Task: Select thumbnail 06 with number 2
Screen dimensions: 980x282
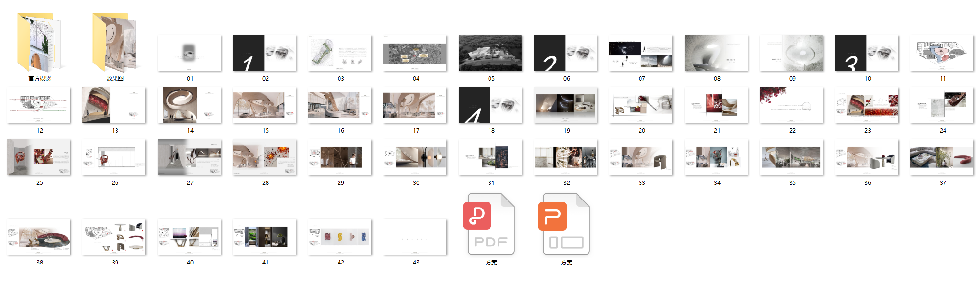Action: (566, 53)
